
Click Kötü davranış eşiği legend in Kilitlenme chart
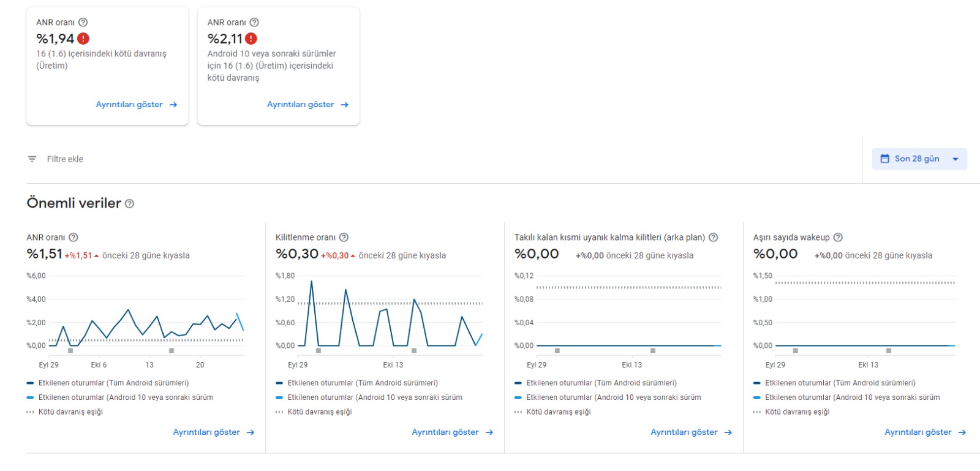(314, 412)
